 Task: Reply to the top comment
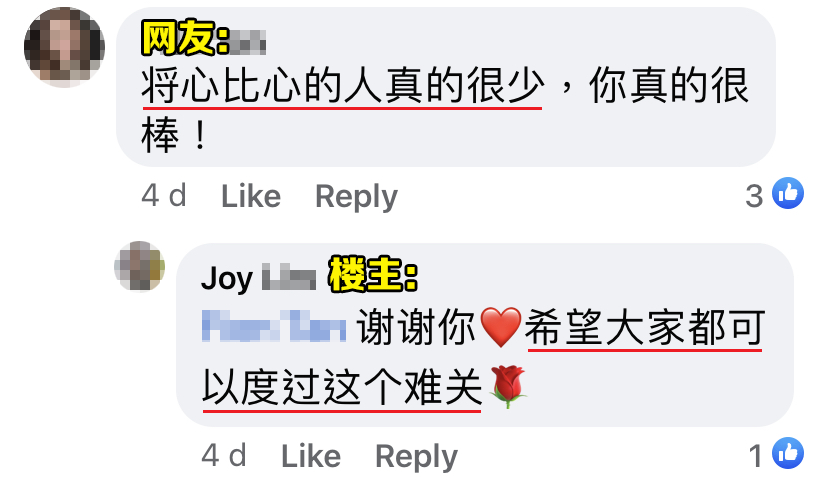[356, 197]
